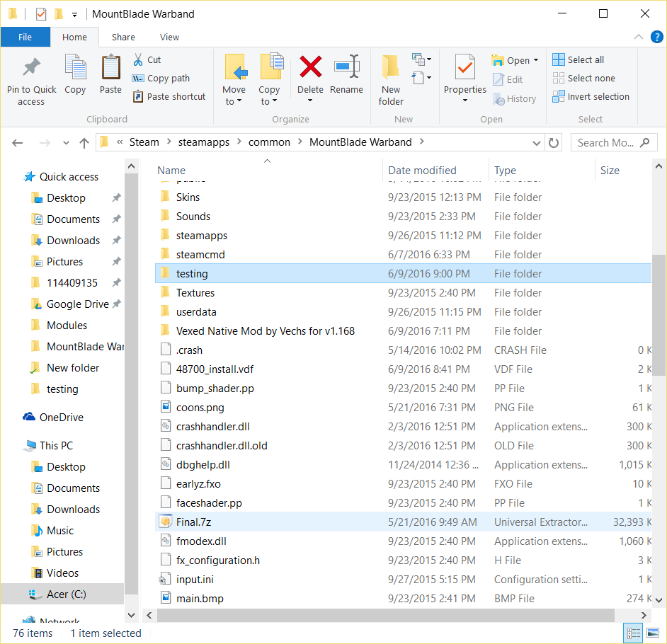Image resolution: width=667 pixels, height=644 pixels.
Task: Click the Refresh button by address bar
Action: click(554, 143)
